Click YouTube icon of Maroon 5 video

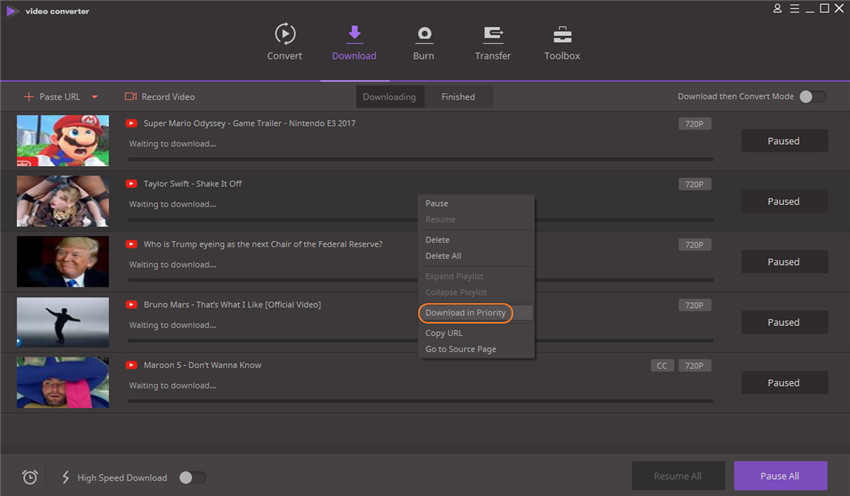131,365
